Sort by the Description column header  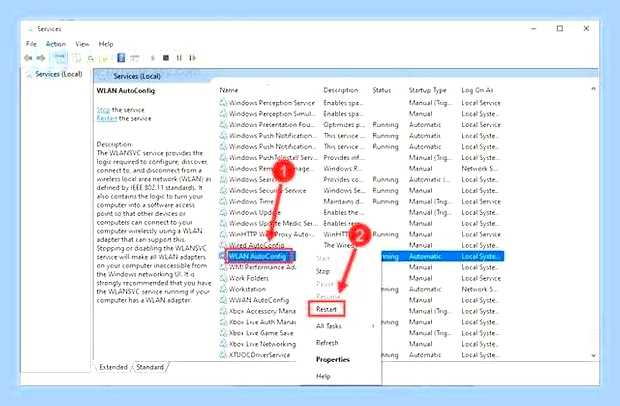[340, 90]
